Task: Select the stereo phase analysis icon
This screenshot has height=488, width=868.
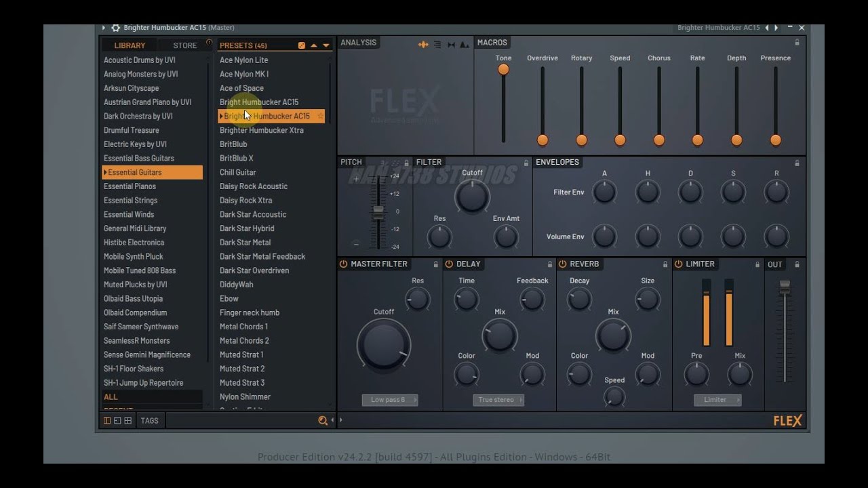Action: tap(451, 45)
